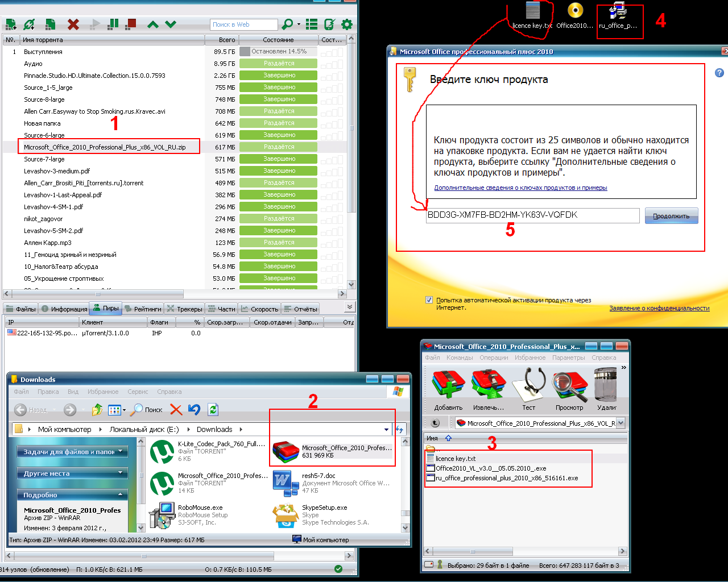Click Тест icon in WinRAR toolbar
This screenshot has height=582, width=728.
point(529,390)
